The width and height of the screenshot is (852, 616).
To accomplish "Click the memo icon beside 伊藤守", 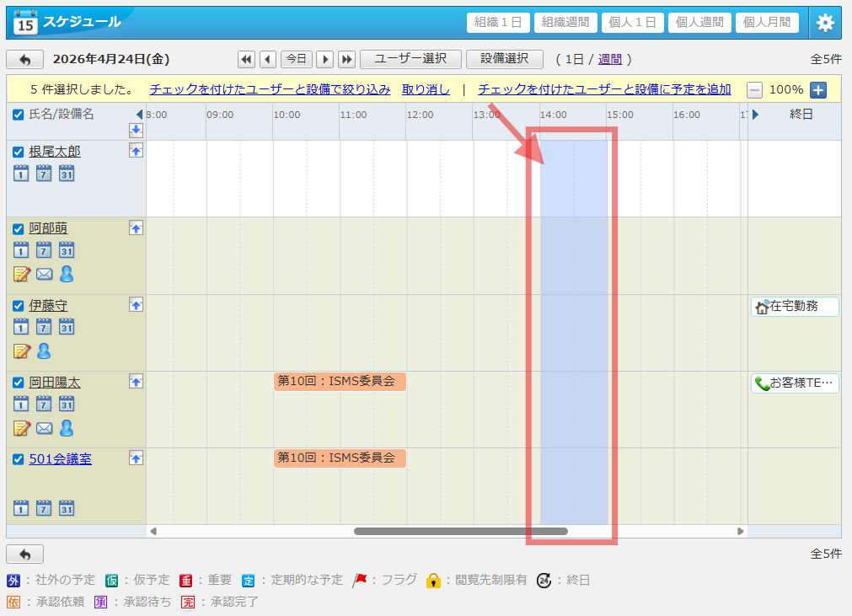I will 21,350.
